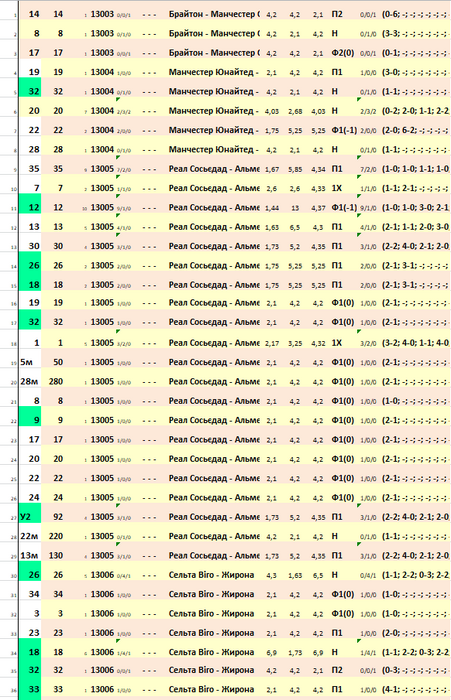The width and height of the screenshot is (451, 700).
Task: Click the "П2" outcome cell in row 35
Action: pos(337,670)
